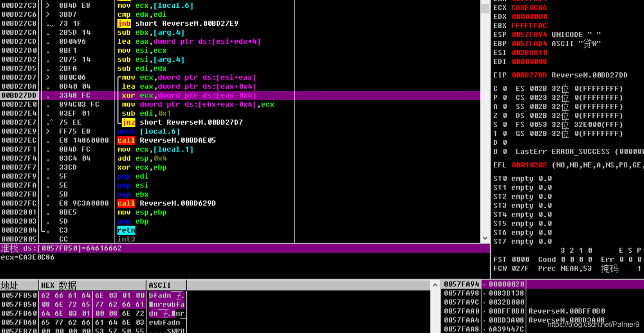Select the jnz short ReverseM.00BD27D7 instruction
644x333 pixels.
[182, 122]
